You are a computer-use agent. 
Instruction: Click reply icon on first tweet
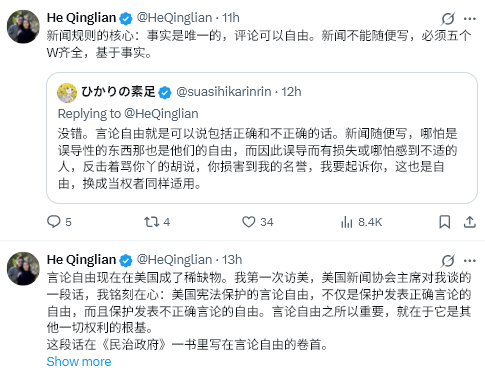click(x=54, y=222)
